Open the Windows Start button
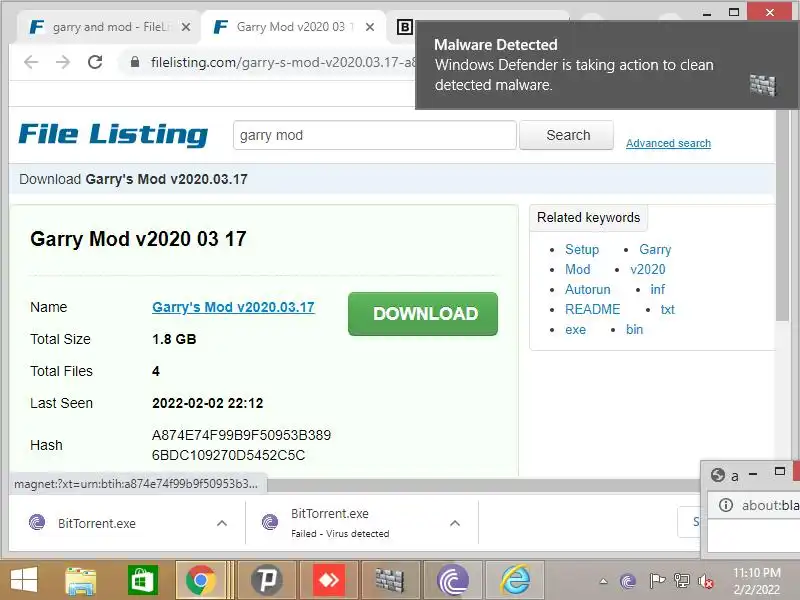 click(x=24, y=580)
